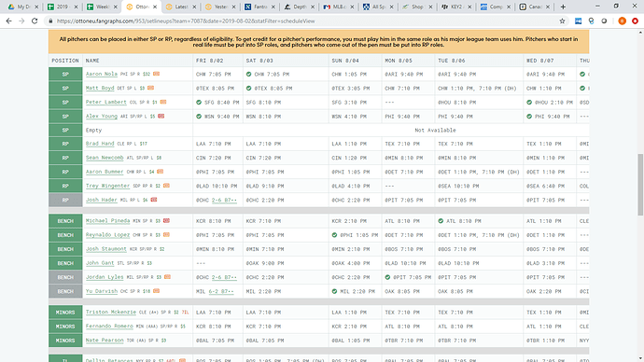Click green check on Darvish's SUN 8/04 start
The width and height of the screenshot is (644, 362).
click(334, 291)
